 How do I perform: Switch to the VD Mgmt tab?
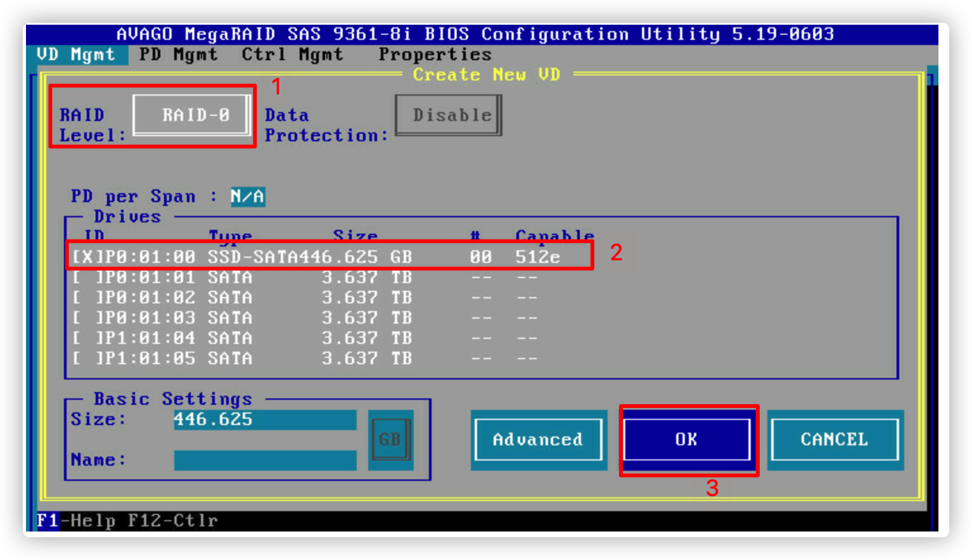[76, 54]
